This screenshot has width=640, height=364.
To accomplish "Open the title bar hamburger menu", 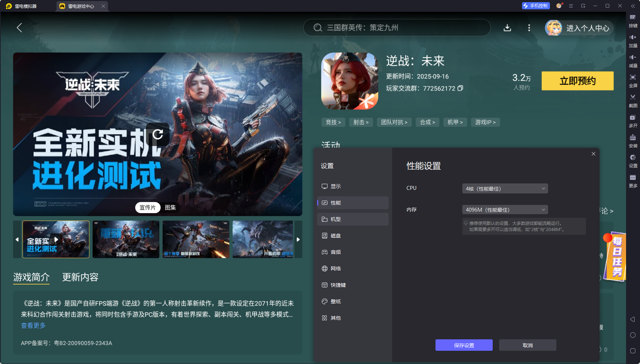I will tap(571, 6).
